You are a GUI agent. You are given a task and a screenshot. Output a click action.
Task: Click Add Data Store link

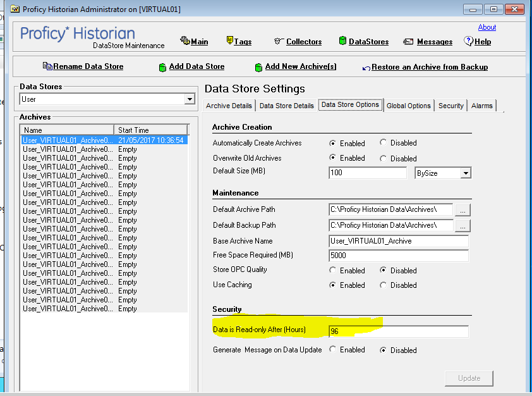click(196, 66)
